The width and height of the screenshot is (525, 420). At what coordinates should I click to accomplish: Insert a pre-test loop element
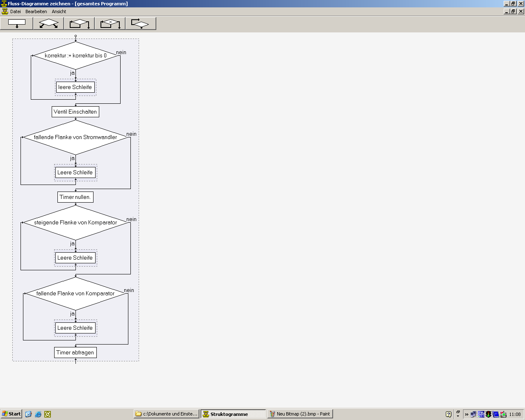[79, 23]
